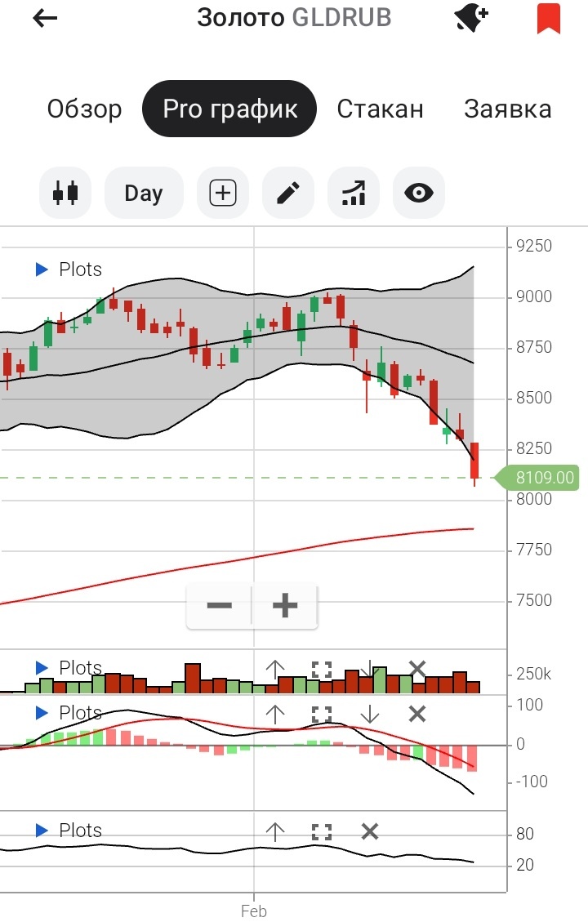
Task: Expand Plots on the volume panel
Action: tap(69, 668)
